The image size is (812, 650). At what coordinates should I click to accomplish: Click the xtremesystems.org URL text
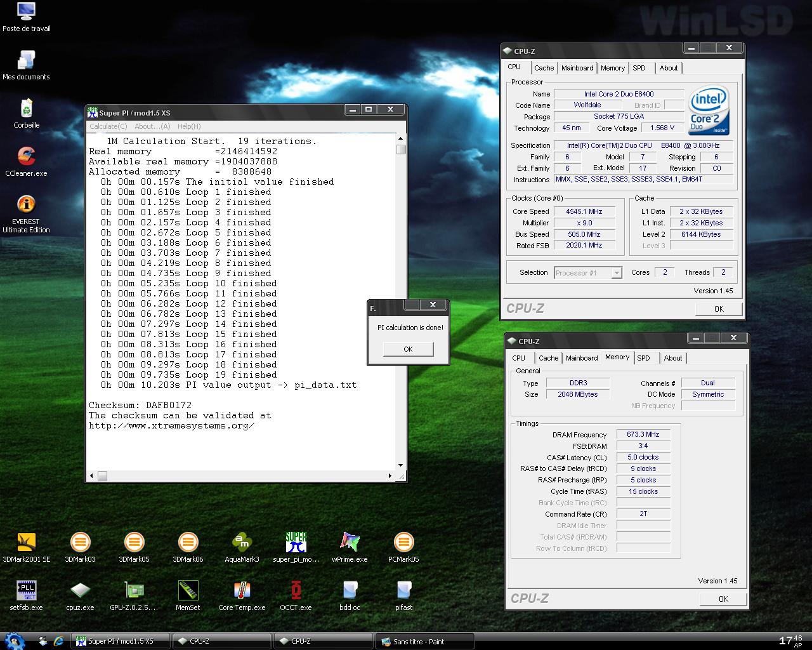(x=172, y=425)
